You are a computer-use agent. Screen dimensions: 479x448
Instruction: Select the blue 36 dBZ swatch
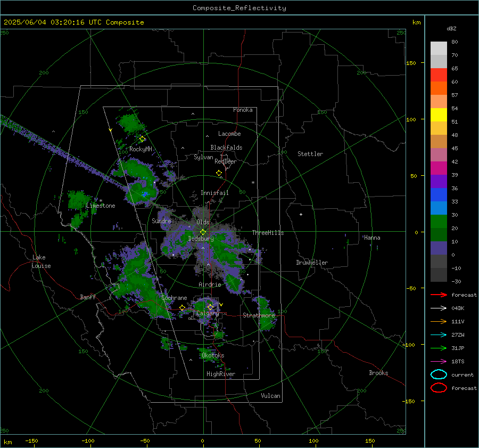[x=439, y=195]
